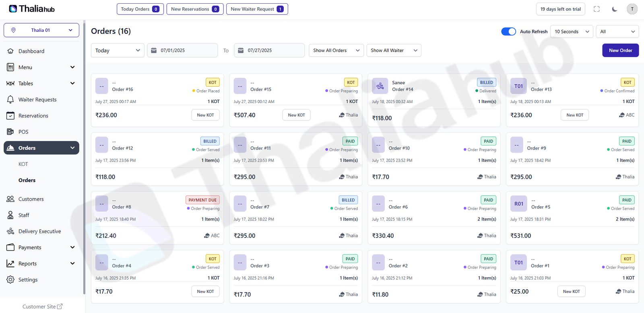The width and height of the screenshot is (644, 313).
Task: Open KOT submenu item under Orders
Action: coord(23,164)
